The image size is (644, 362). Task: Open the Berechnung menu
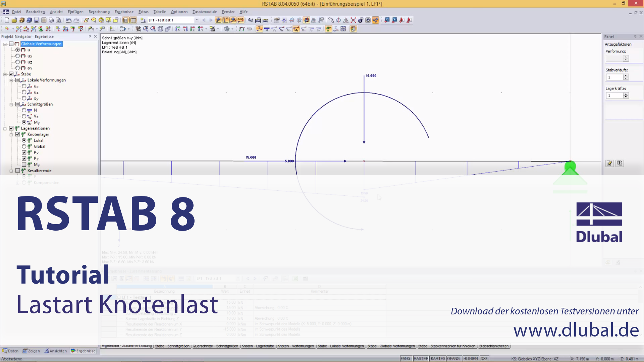[x=99, y=12]
